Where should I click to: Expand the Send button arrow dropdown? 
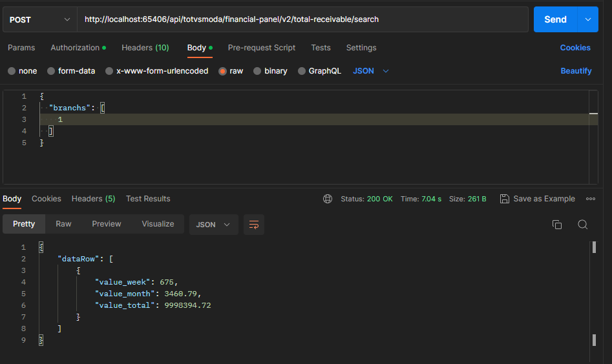point(587,19)
